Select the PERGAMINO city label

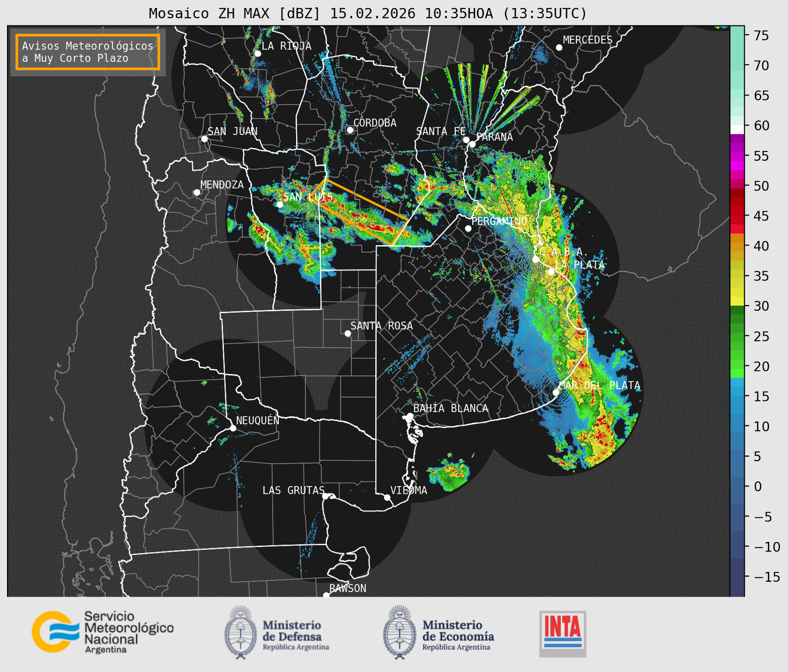point(499,221)
